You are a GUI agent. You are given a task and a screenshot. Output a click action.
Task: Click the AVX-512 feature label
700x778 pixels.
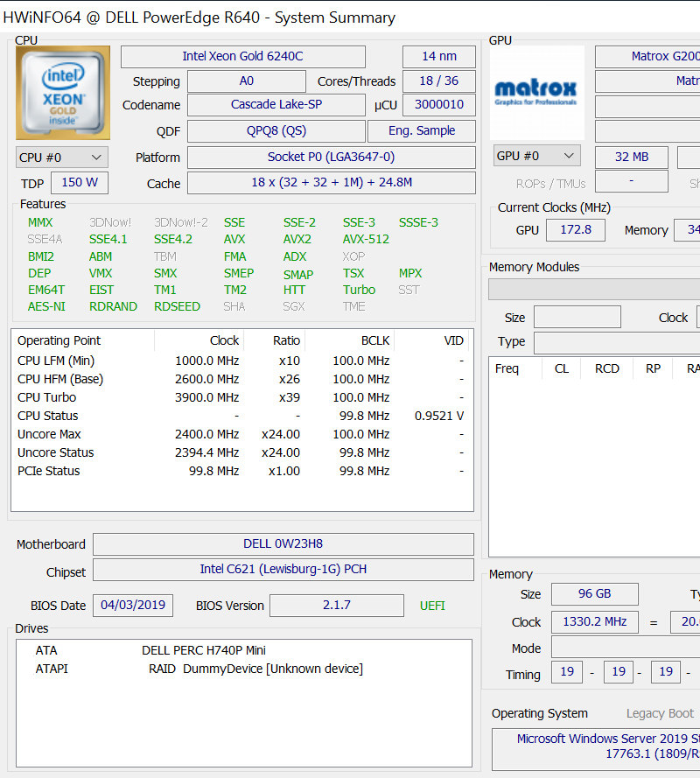366,239
